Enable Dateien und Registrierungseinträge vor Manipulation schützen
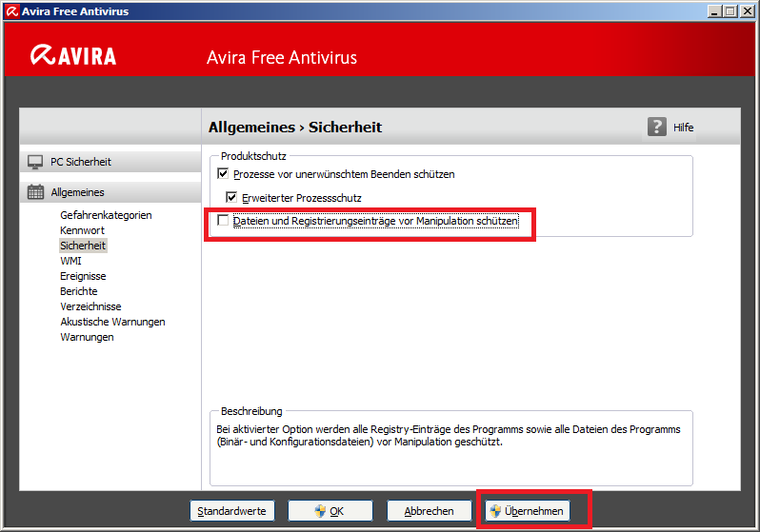Image resolution: width=760 pixels, height=532 pixels. (x=223, y=221)
